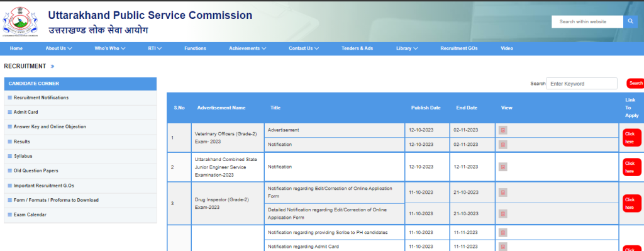Focus the Enter Keyword search field
The width and height of the screenshot is (644, 251).
[582, 84]
